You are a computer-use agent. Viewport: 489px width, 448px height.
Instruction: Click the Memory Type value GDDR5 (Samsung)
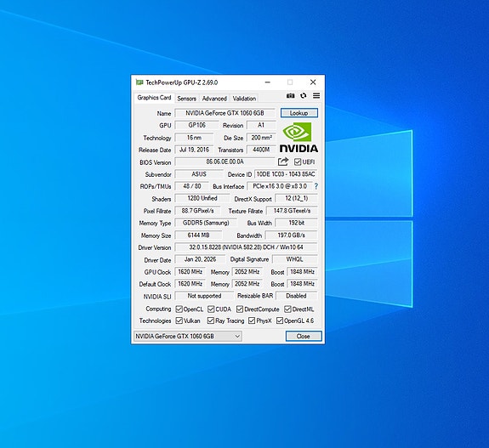(206, 223)
